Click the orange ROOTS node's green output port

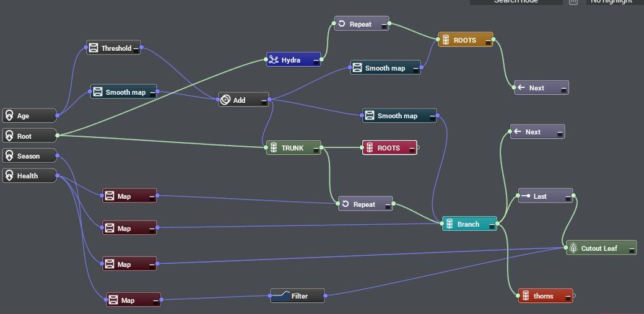(x=494, y=40)
